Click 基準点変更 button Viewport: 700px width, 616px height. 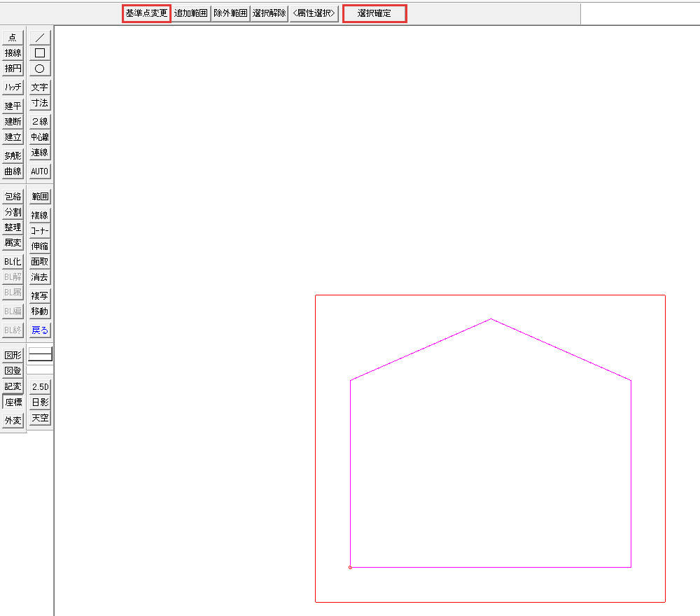pyautogui.click(x=146, y=13)
